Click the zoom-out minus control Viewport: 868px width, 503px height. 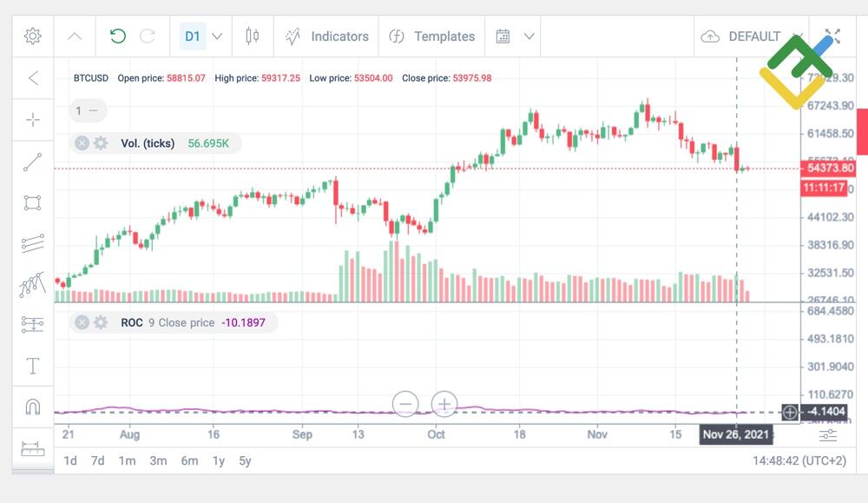405,404
